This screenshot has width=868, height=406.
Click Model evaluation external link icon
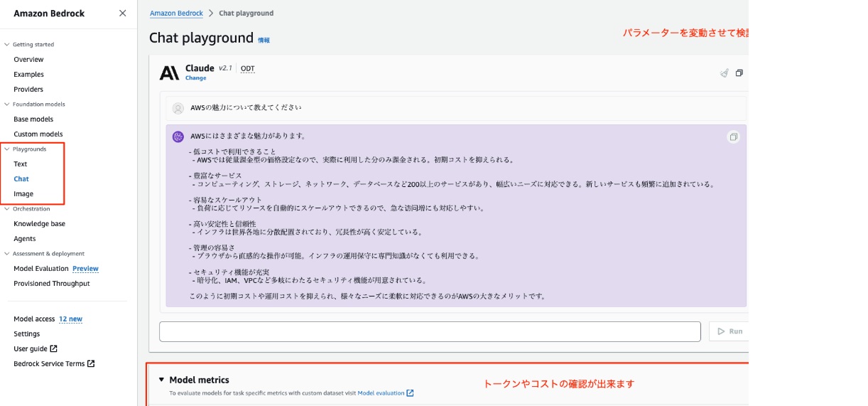(x=411, y=392)
